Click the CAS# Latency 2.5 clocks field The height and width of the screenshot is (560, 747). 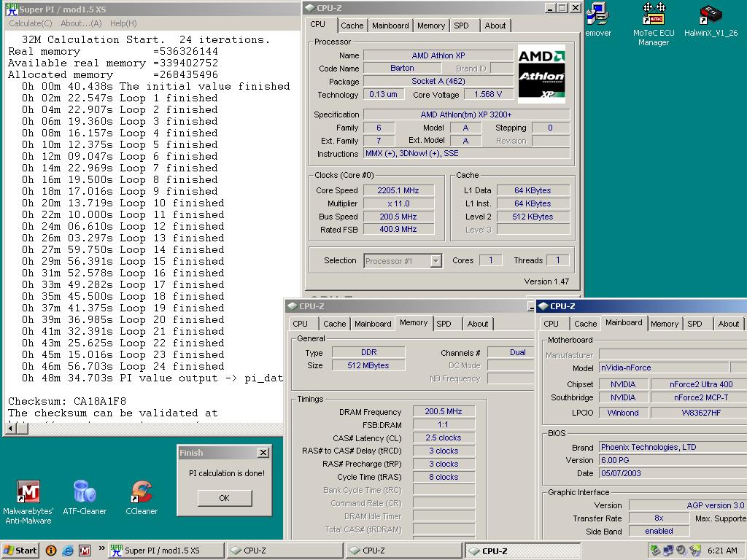(444, 437)
